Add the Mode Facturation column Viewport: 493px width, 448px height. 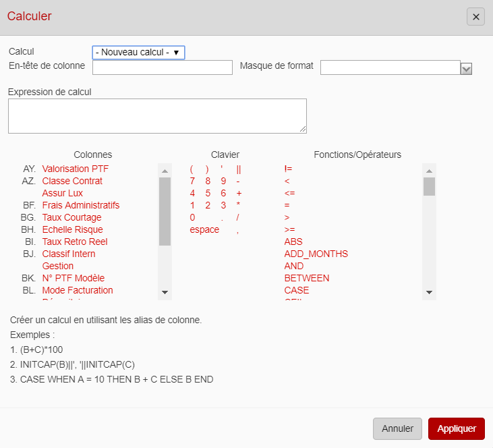point(78,290)
